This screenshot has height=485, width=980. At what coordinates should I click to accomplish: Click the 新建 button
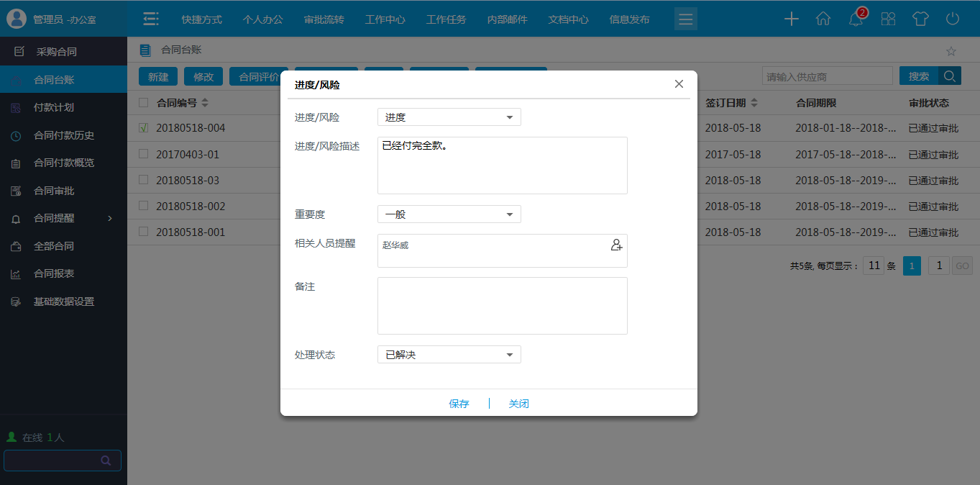157,76
